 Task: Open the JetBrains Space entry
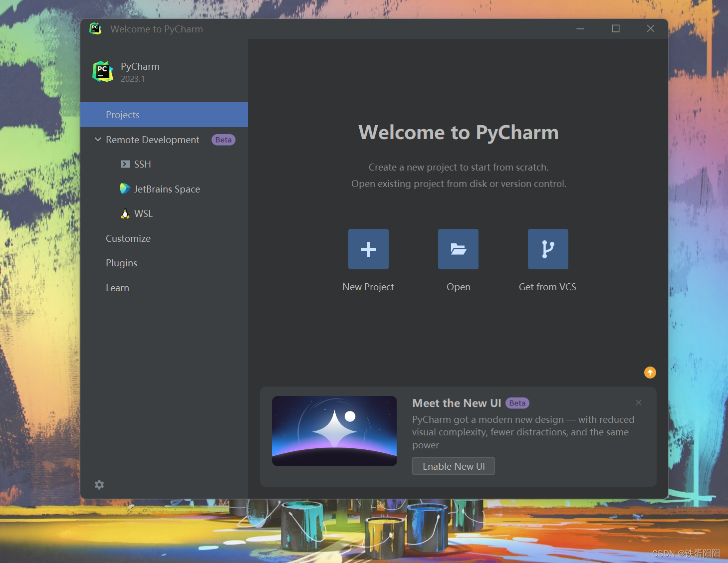pos(164,189)
